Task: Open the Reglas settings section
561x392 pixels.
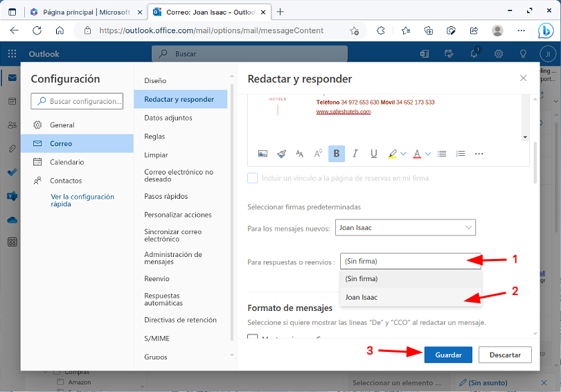Action: [154, 136]
